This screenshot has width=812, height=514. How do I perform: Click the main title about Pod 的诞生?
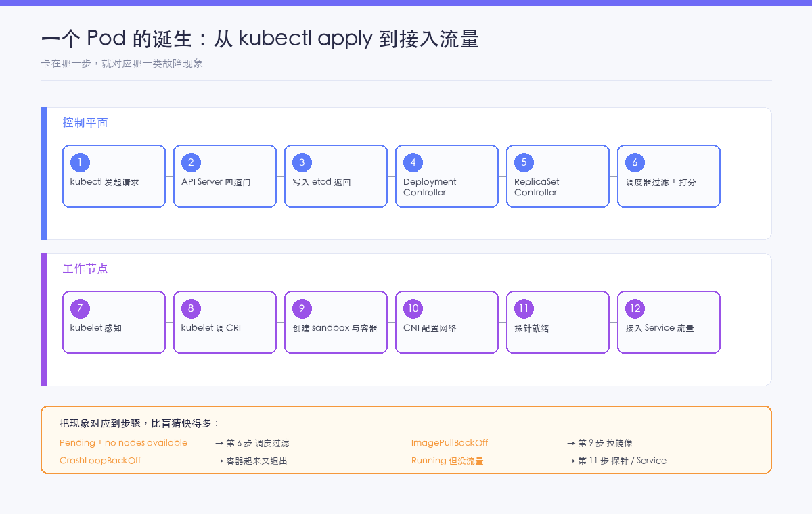[260, 39]
